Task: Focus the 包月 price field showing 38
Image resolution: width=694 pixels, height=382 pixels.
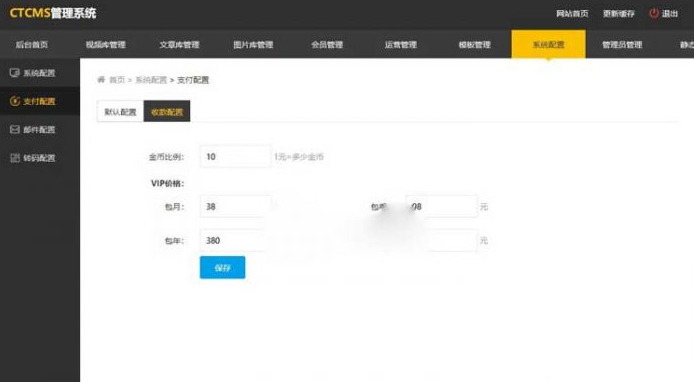Action: pyautogui.click(x=235, y=206)
